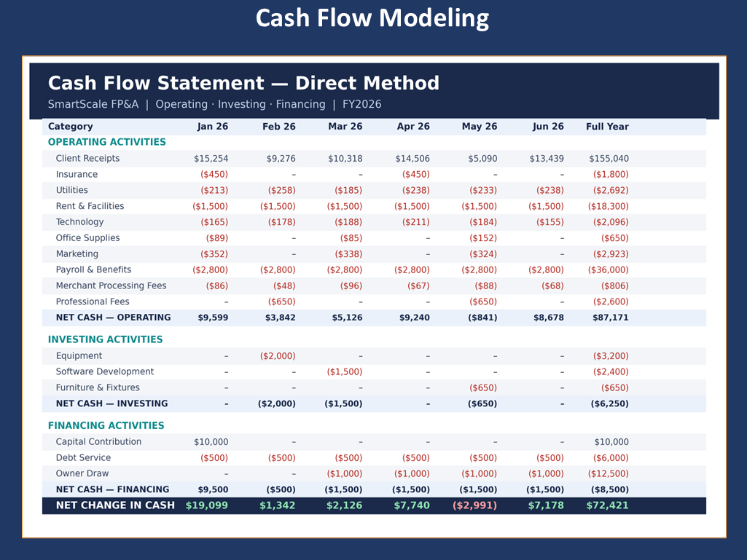Select Net Cash Operating May '($841)'

tap(482, 318)
